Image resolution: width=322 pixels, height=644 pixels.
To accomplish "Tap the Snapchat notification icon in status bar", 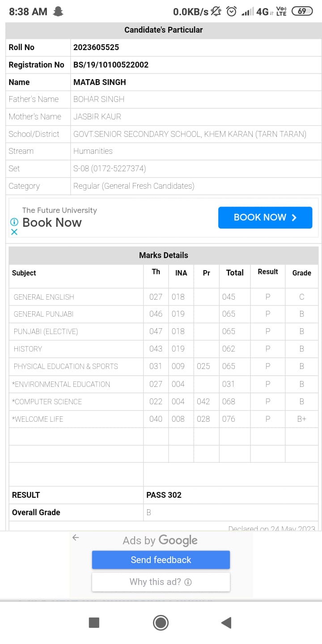I will [58, 12].
